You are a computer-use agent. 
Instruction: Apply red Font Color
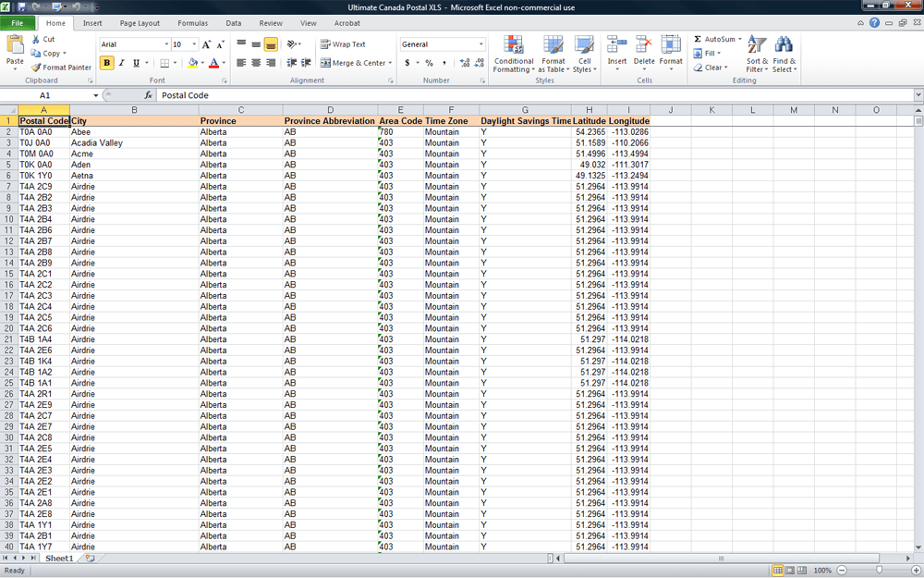(x=214, y=63)
